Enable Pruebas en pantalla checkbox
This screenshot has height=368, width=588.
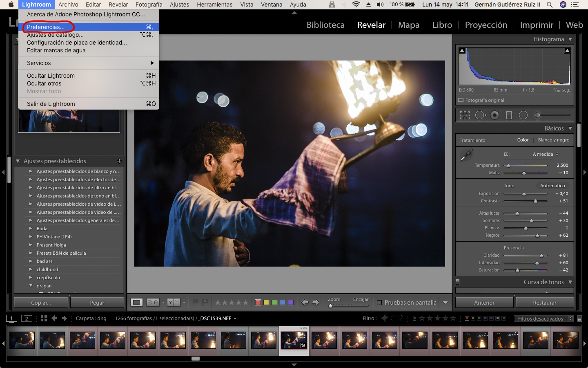click(379, 303)
